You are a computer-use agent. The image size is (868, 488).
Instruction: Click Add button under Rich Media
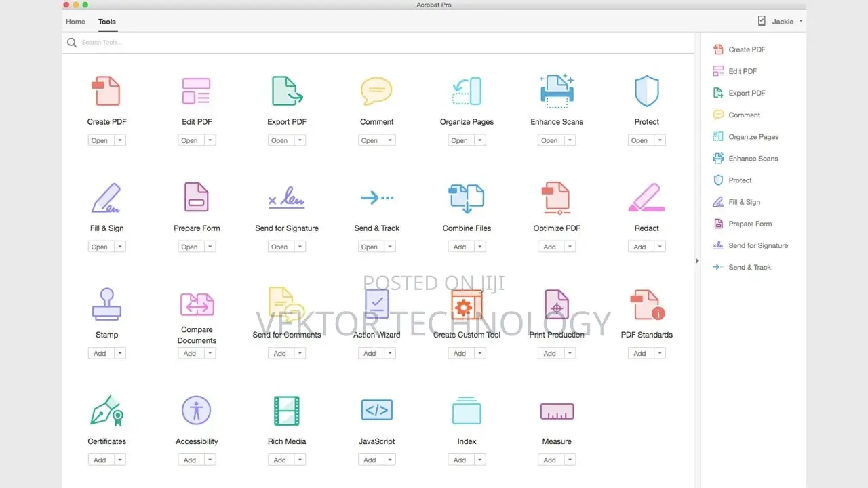pos(279,460)
